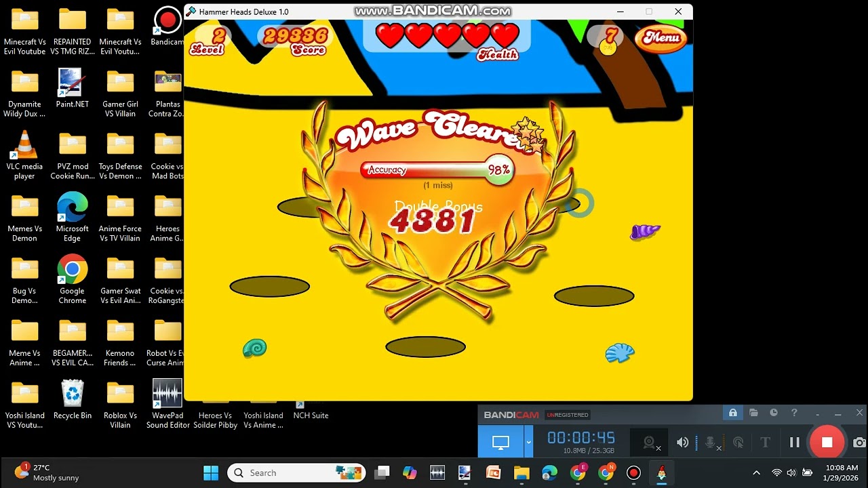
Task: Open the Menu button in Hammer Heads
Action: click(x=661, y=38)
